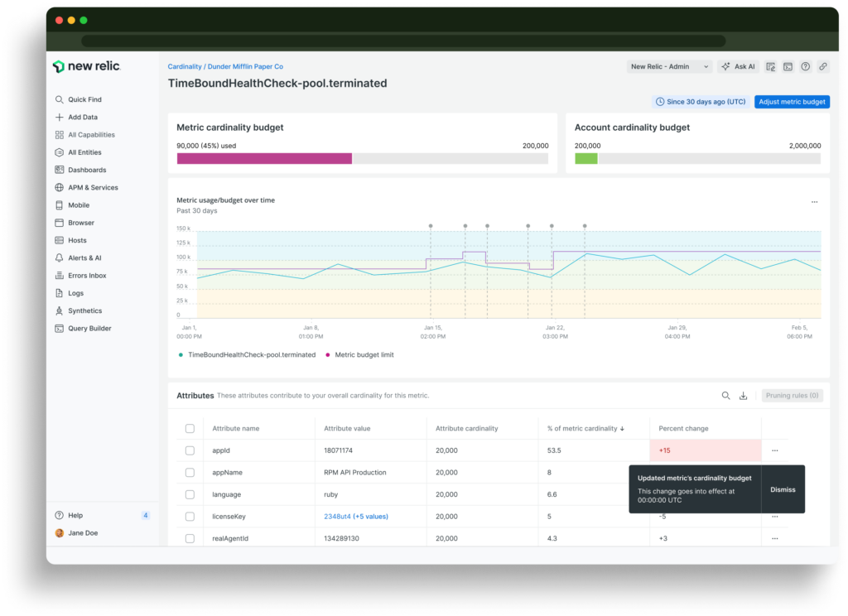Viewport: 848px width, 616px height.
Task: Toggle Metric budget limit legend swatch
Action: click(x=328, y=355)
